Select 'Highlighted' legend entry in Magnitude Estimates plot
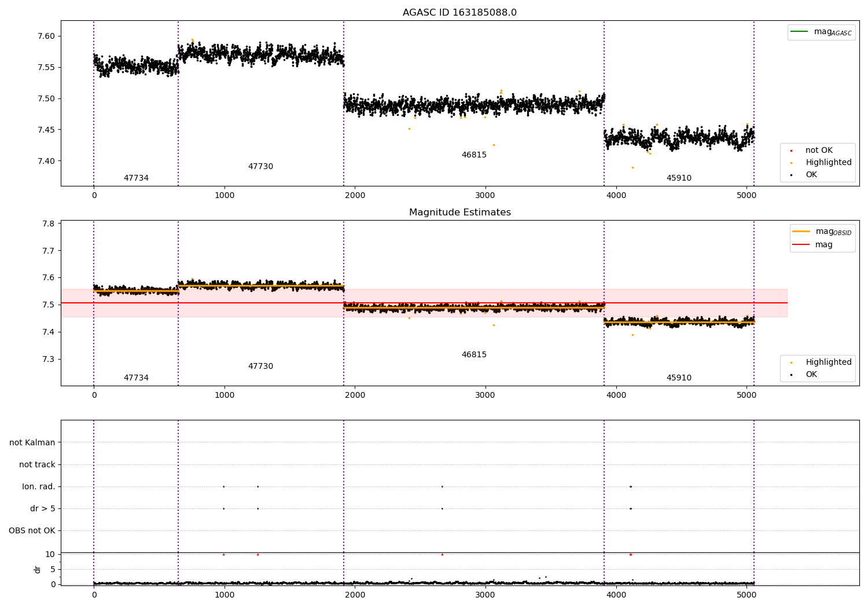The height and width of the screenshot is (608, 868). [x=829, y=362]
